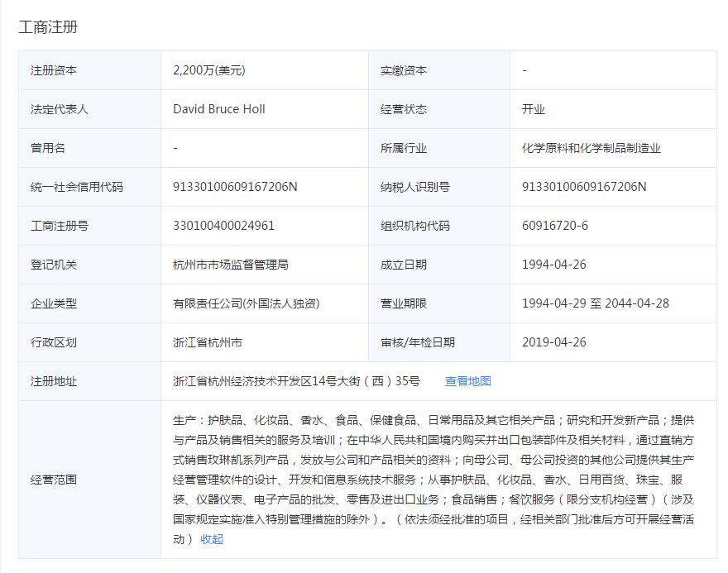Select taxpayer ID value beside 纳税人识别号
Image resolution: width=728 pixels, height=573 pixels.
coord(583,187)
